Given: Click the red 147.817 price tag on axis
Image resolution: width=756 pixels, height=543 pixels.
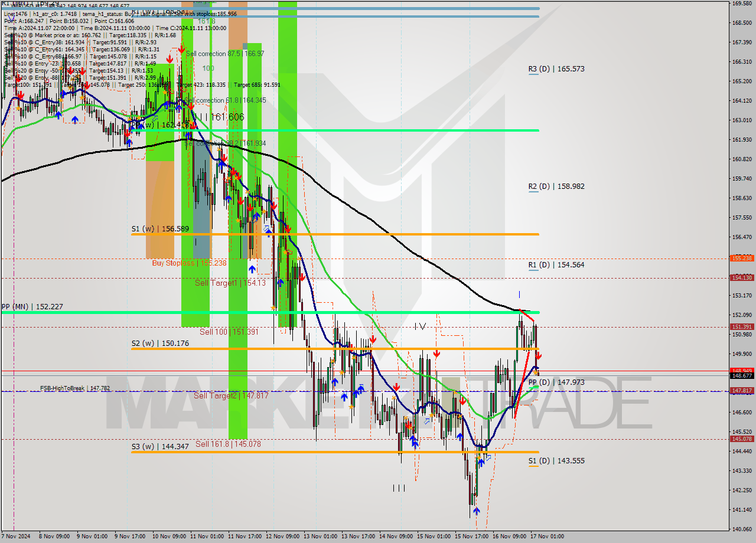Looking at the screenshot, I should (742, 391).
